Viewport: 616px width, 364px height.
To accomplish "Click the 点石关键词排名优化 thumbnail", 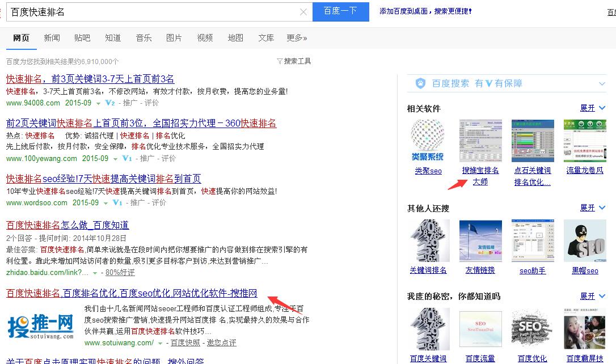I will [533, 141].
